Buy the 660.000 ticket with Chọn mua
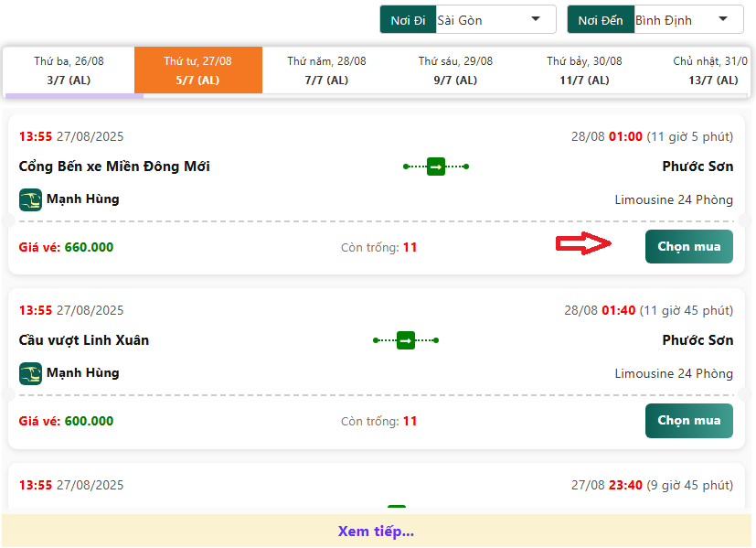The width and height of the screenshot is (756, 548). [688, 247]
